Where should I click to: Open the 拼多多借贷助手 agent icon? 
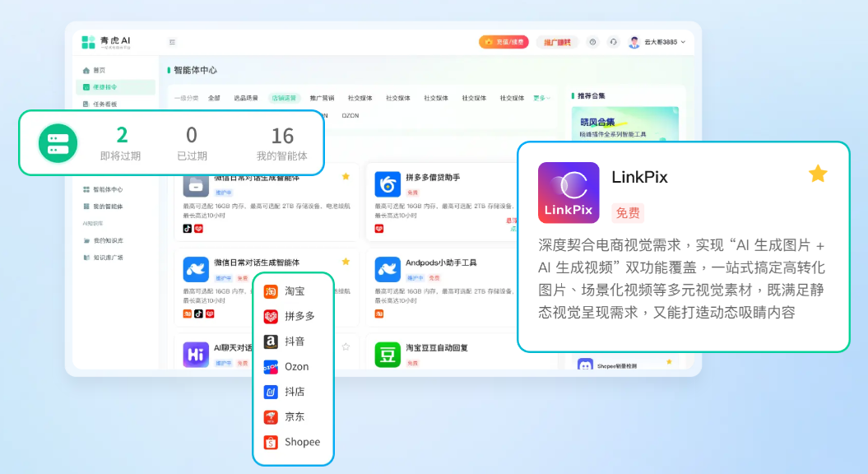(387, 184)
